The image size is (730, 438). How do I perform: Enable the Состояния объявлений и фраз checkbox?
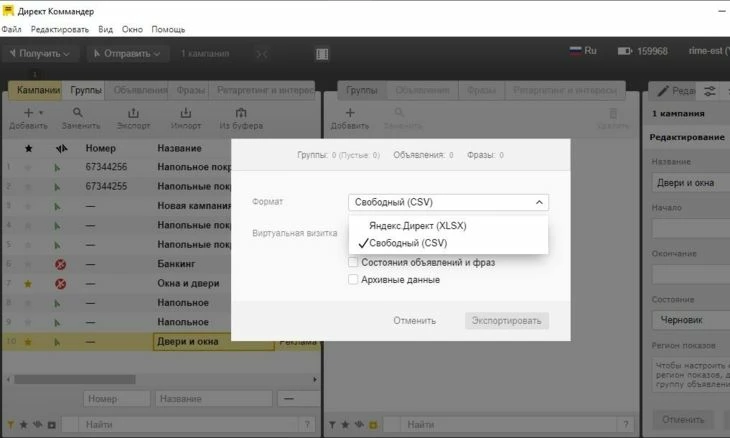click(x=353, y=262)
